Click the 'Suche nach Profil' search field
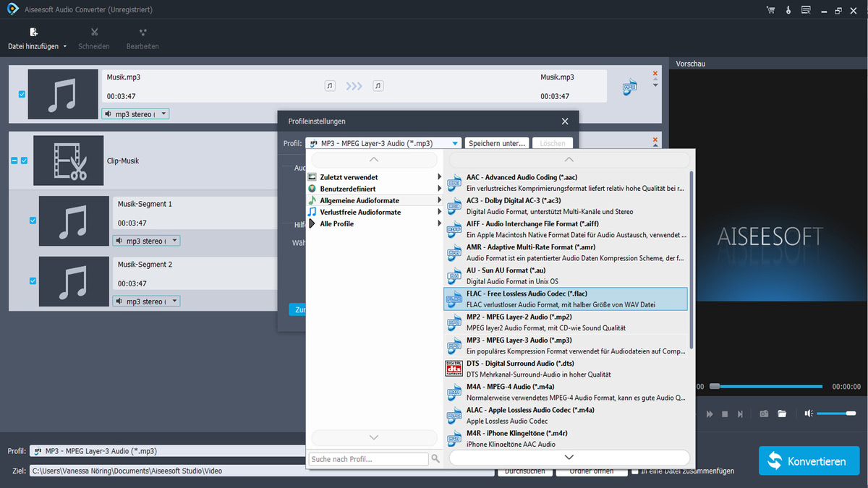 [x=365, y=458]
